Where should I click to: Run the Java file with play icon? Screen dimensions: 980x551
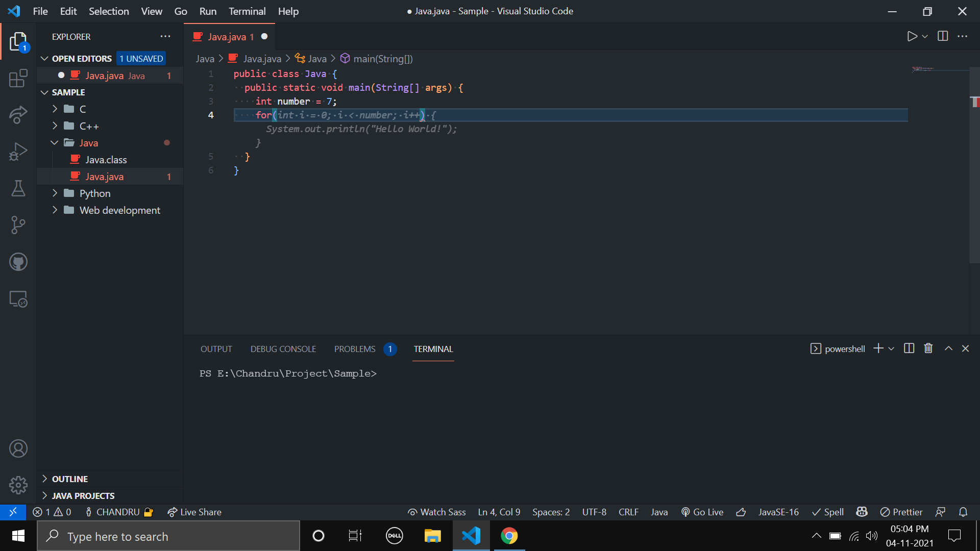[912, 36]
